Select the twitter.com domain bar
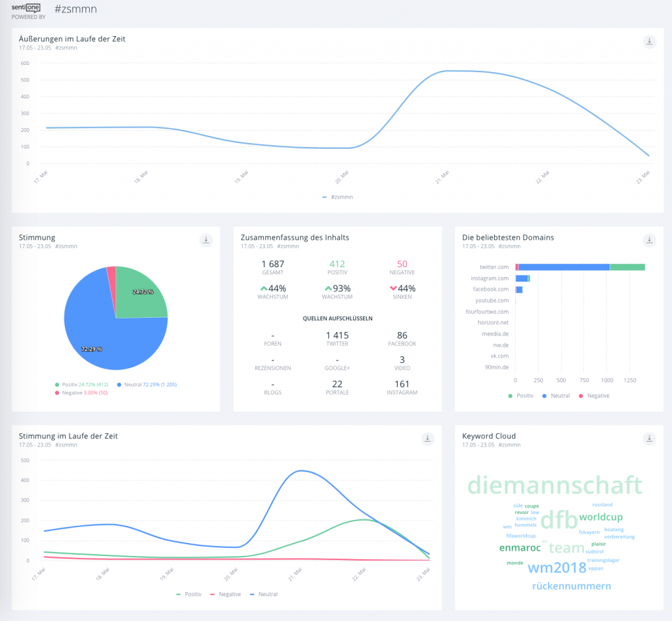 [x=563, y=267]
